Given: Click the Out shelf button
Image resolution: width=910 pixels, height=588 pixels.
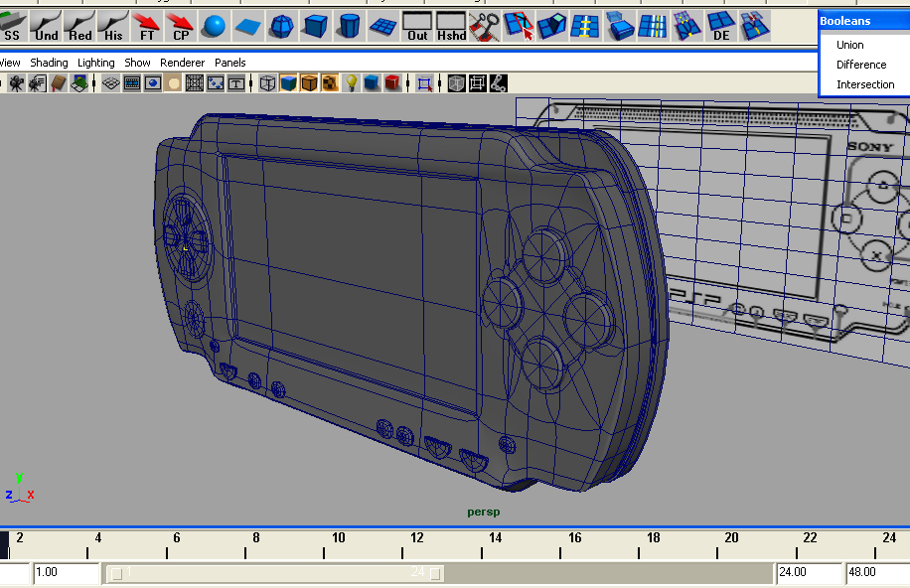Looking at the screenshot, I should tap(416, 26).
